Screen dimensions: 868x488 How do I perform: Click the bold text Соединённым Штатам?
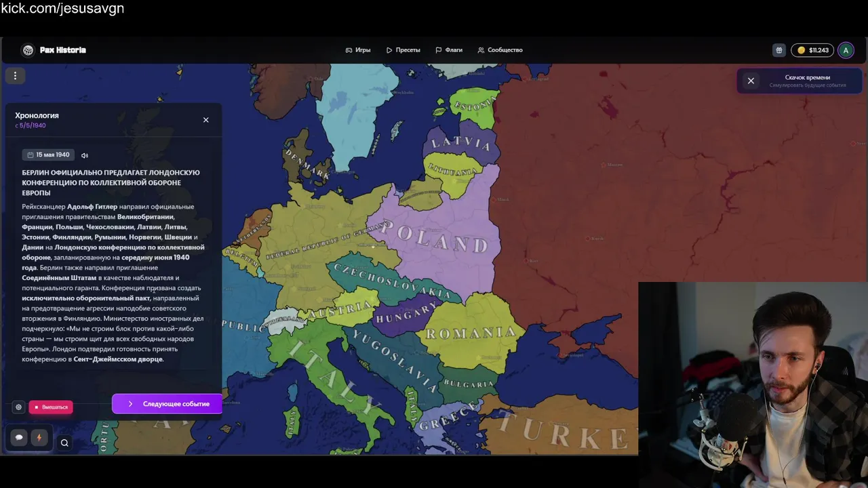click(x=59, y=278)
